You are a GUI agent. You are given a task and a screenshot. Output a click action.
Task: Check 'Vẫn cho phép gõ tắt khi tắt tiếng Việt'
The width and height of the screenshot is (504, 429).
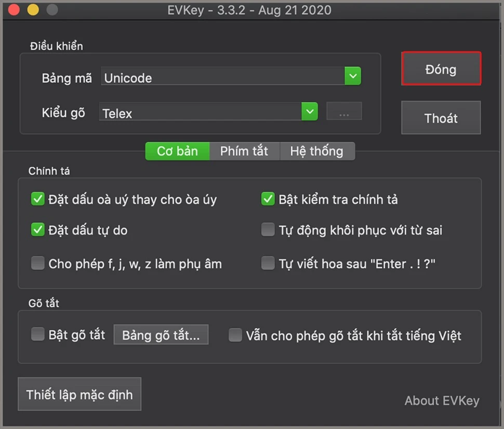click(235, 335)
